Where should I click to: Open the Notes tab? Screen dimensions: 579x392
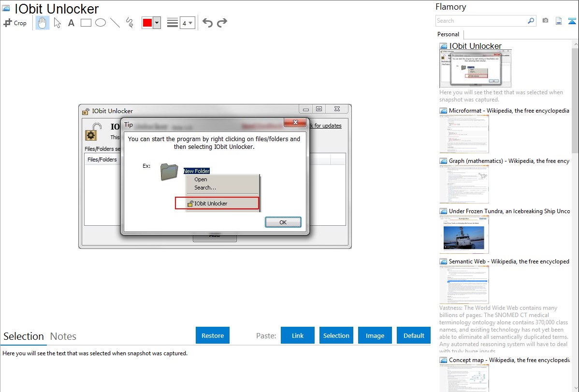63,336
